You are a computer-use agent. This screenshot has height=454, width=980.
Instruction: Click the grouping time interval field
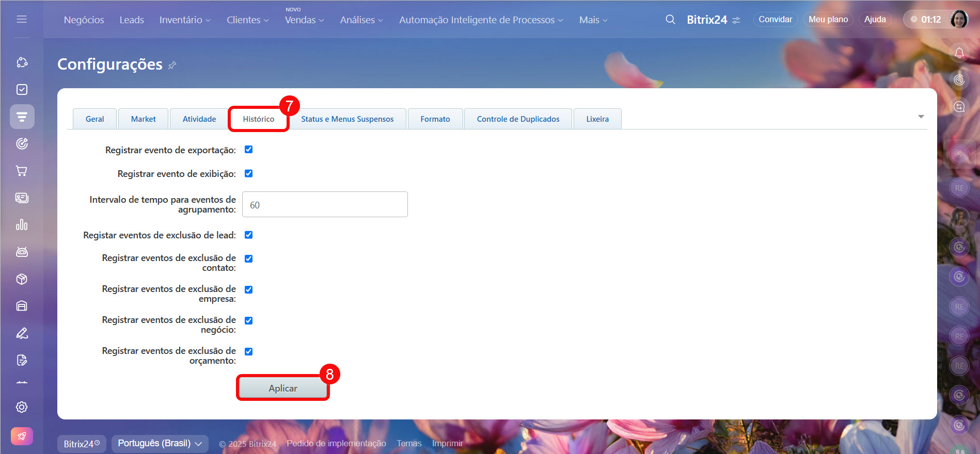click(325, 205)
